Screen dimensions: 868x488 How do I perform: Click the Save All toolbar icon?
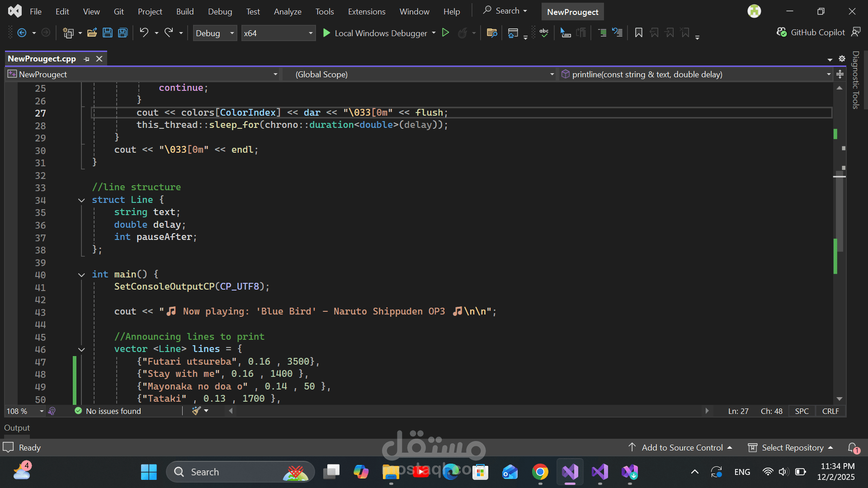pos(123,33)
